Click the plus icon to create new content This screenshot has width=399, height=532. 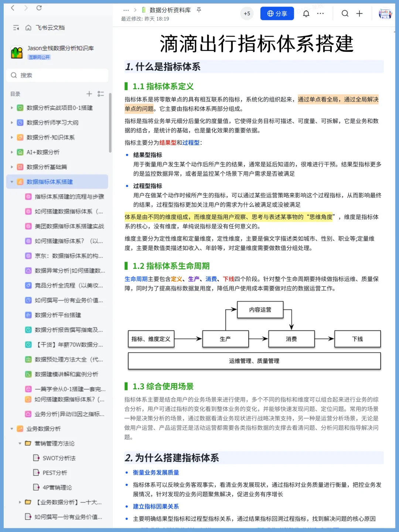point(359,14)
